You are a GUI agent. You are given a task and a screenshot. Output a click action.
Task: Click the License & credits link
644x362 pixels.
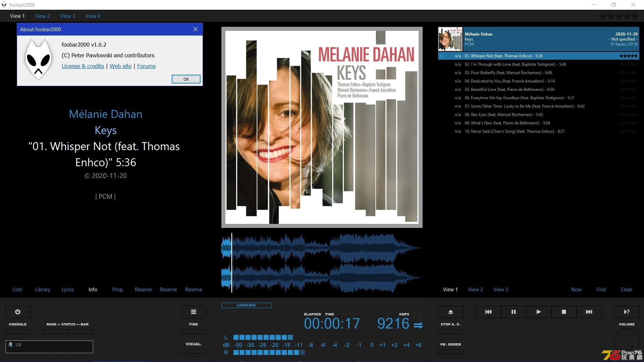(x=82, y=66)
